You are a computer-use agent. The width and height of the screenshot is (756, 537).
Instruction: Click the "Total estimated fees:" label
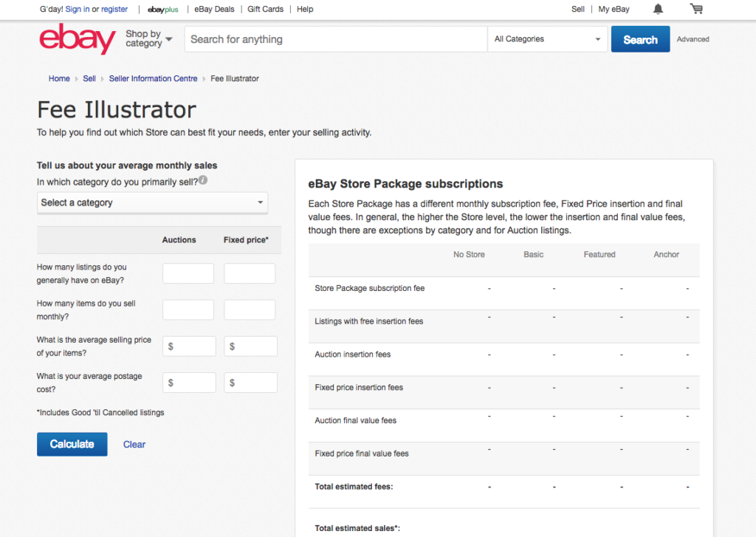pos(354,487)
